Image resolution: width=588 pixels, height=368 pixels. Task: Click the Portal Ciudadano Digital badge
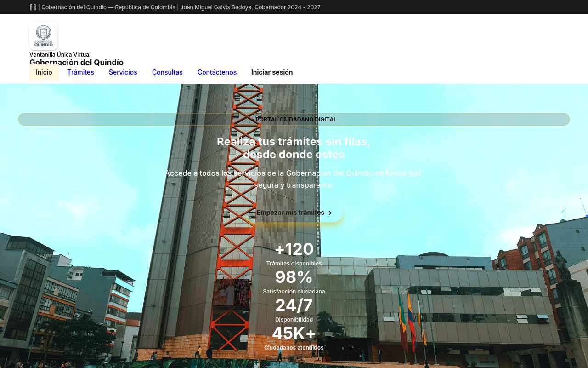pyautogui.click(x=294, y=119)
